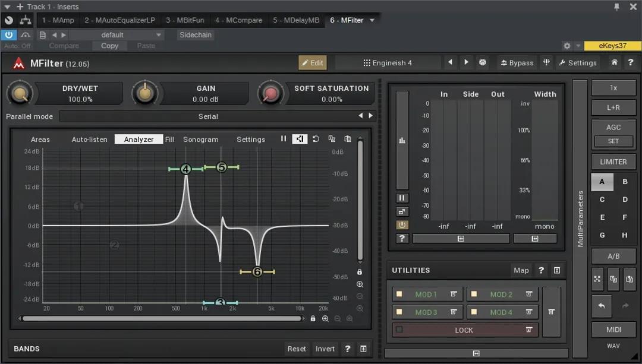Pause the level meters

tap(402, 197)
